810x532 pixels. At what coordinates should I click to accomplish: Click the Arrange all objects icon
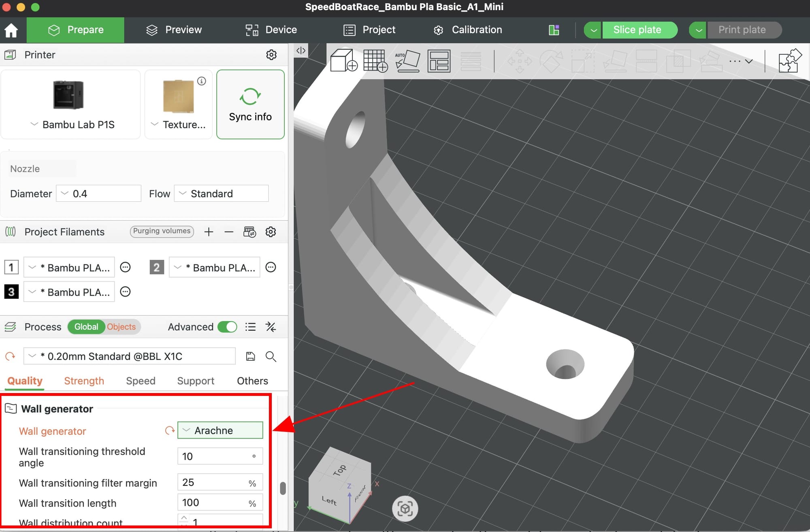coord(439,61)
